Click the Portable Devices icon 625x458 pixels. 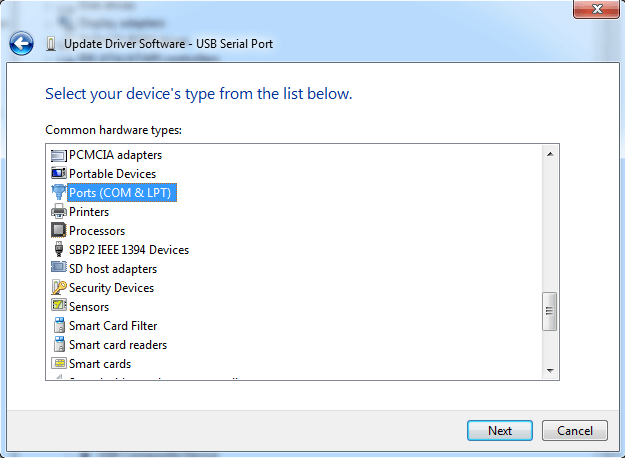58,174
